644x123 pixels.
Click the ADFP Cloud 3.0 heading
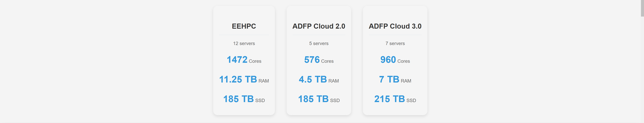pyautogui.click(x=395, y=26)
